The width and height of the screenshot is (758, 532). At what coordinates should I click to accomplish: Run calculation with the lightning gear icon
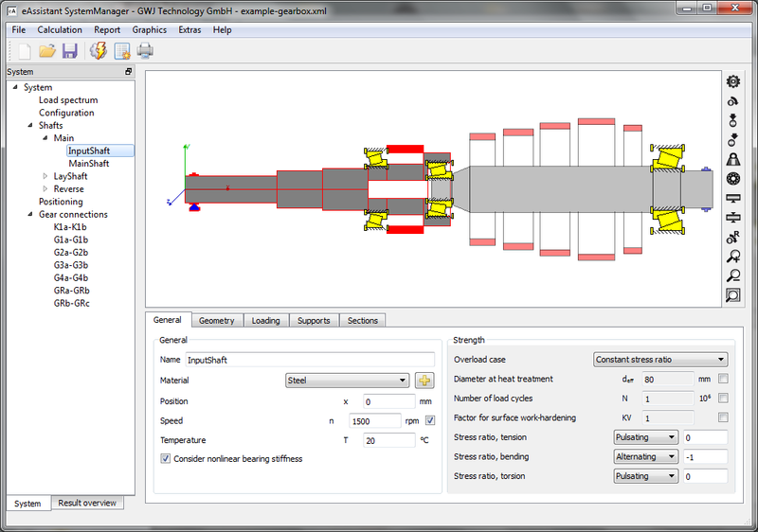point(99,51)
